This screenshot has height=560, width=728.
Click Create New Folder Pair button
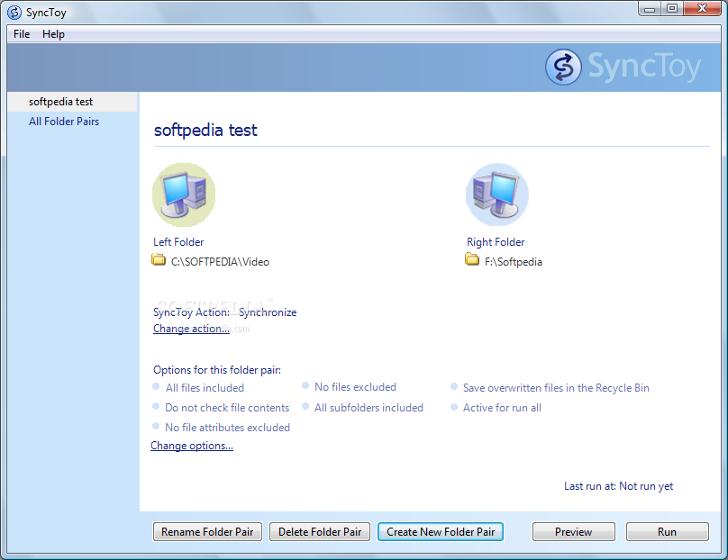tap(441, 532)
